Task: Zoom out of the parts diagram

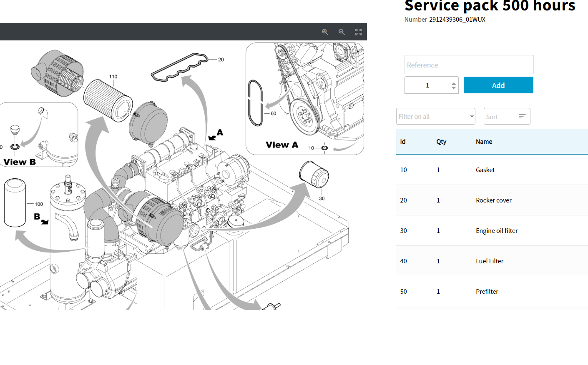Action: coord(342,32)
